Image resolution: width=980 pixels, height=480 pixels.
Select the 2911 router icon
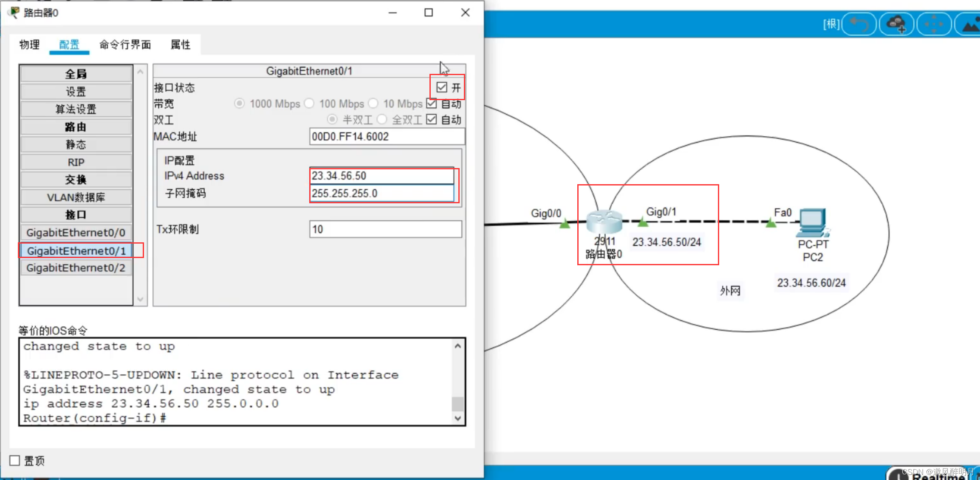point(604,222)
